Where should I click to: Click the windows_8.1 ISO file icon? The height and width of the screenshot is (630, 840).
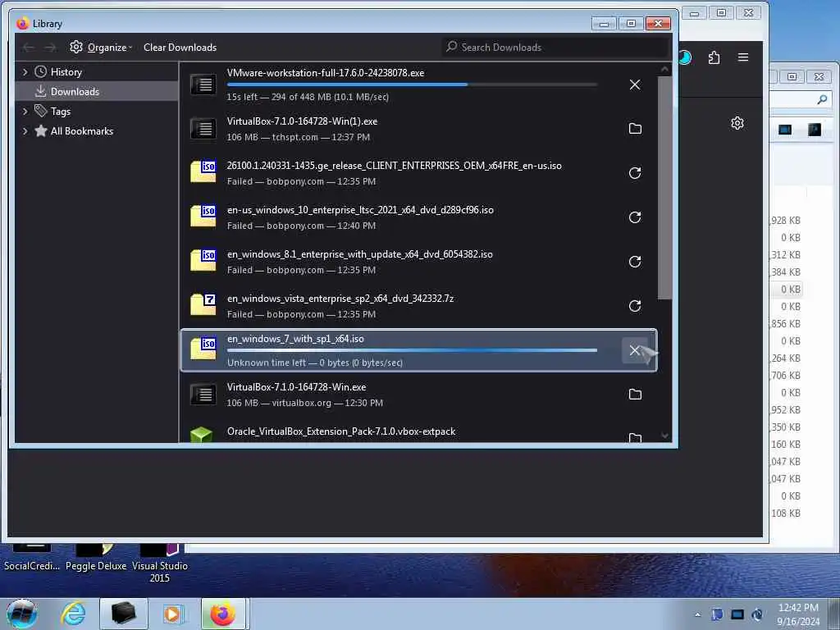(203, 260)
